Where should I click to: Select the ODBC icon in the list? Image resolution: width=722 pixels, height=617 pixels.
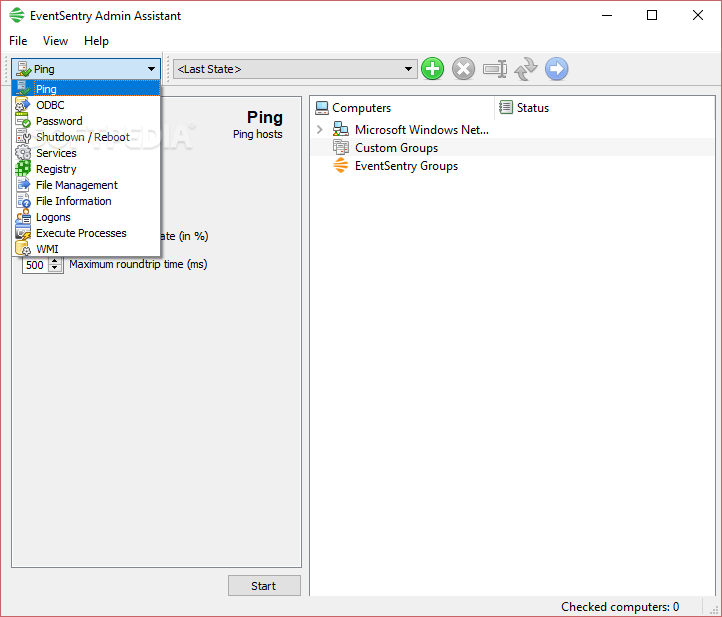pyautogui.click(x=23, y=105)
